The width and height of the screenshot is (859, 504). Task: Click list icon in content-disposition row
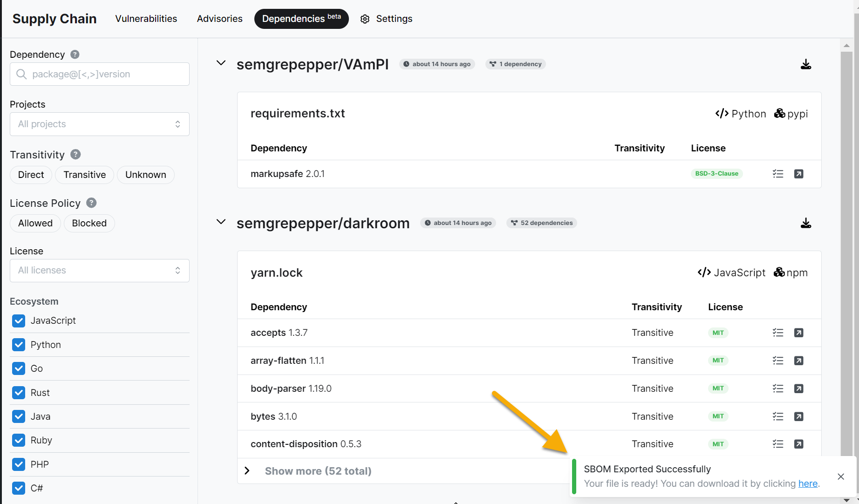tap(777, 444)
